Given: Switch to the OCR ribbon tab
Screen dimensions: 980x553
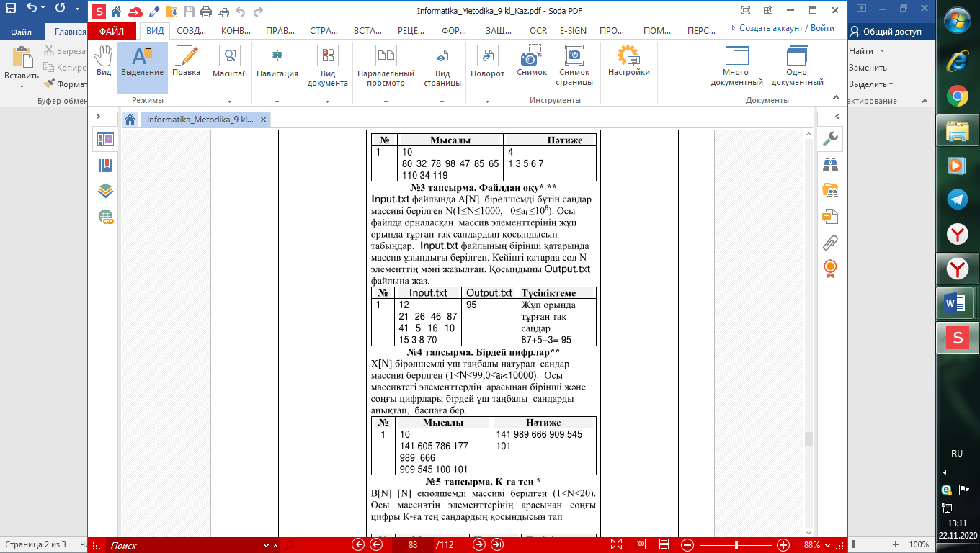Looking at the screenshot, I should (x=538, y=31).
